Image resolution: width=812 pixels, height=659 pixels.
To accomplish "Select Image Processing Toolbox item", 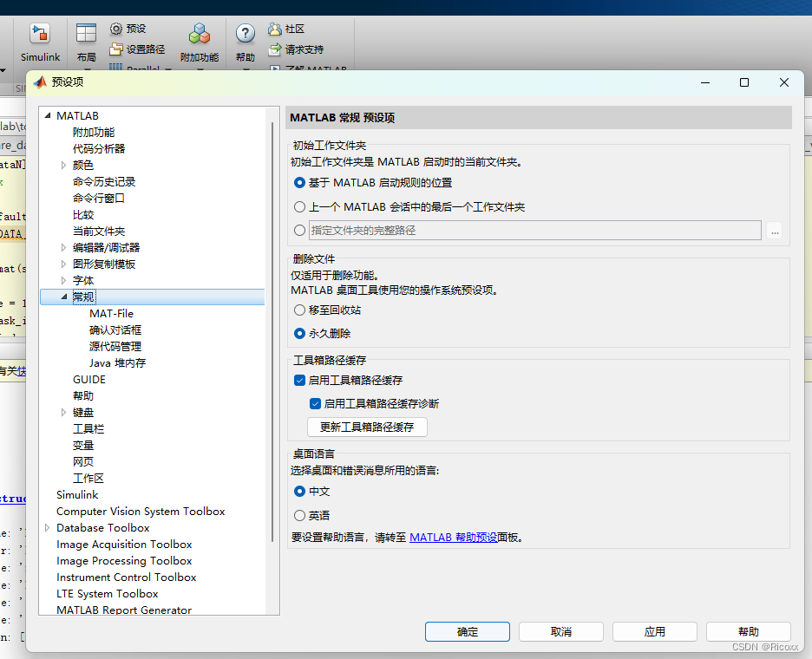I will (124, 561).
